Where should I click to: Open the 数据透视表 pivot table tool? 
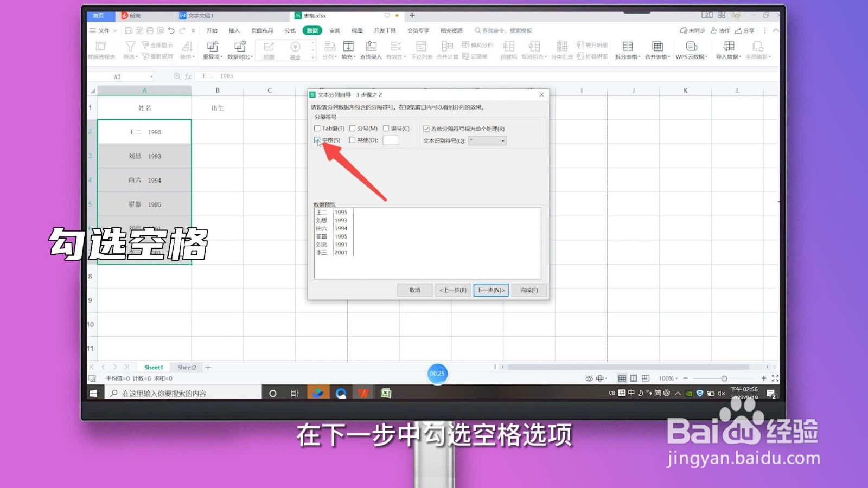point(101,50)
